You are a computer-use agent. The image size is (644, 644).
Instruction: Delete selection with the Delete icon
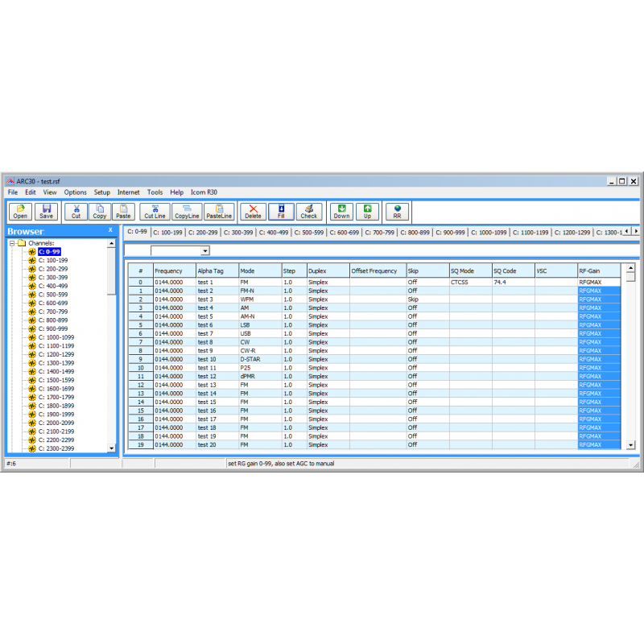[x=253, y=211]
